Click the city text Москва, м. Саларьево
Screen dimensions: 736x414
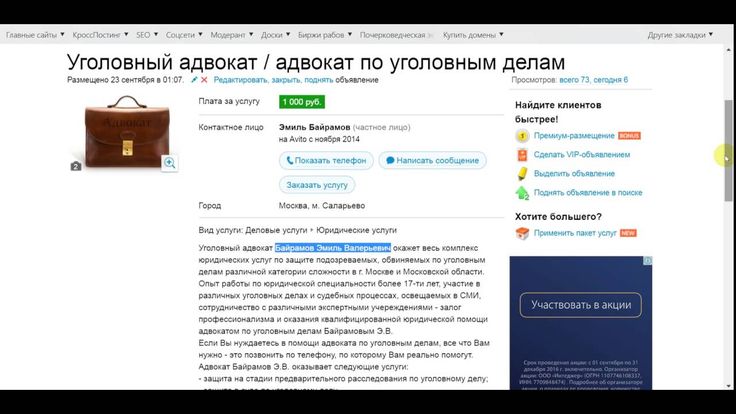point(322,206)
